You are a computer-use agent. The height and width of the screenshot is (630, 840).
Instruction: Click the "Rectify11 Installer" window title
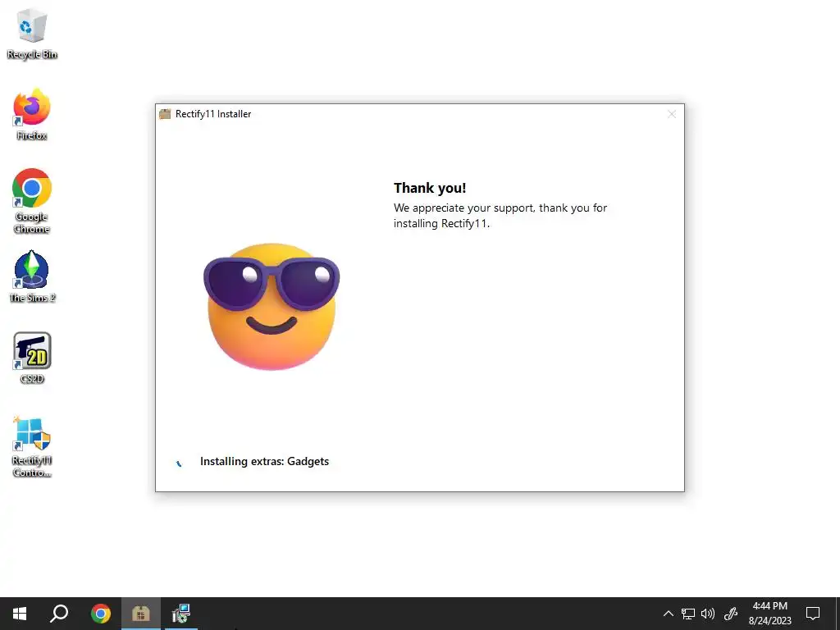(213, 114)
